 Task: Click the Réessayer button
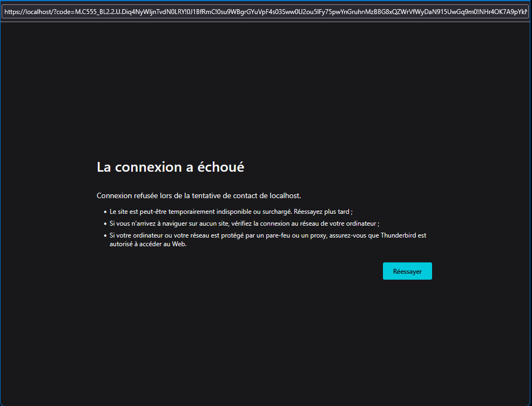(x=407, y=271)
